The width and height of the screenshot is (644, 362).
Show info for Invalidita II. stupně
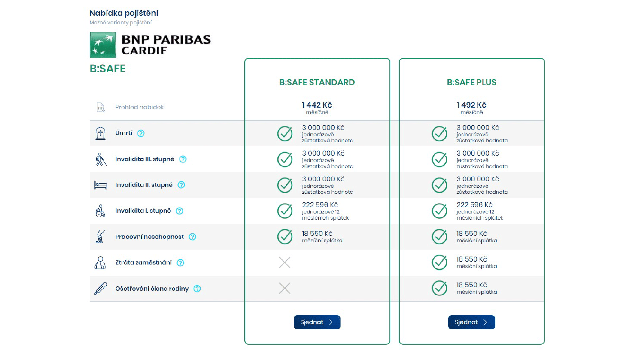click(x=181, y=185)
